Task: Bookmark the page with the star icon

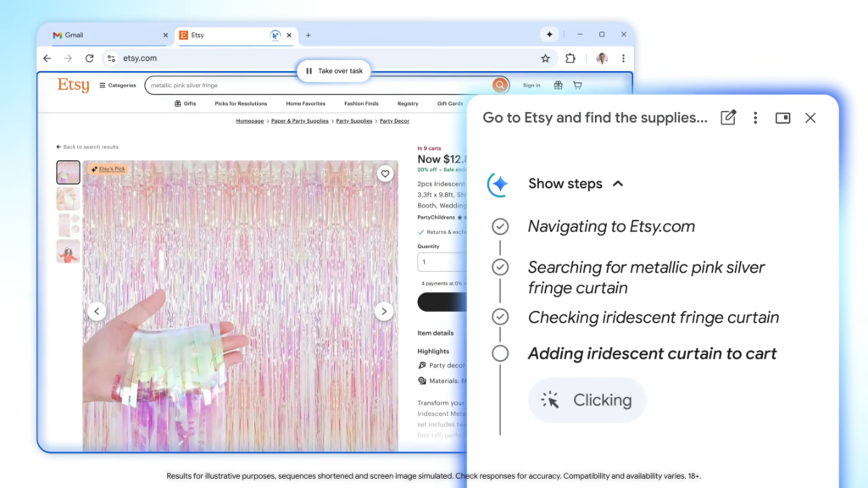Action: [545, 58]
